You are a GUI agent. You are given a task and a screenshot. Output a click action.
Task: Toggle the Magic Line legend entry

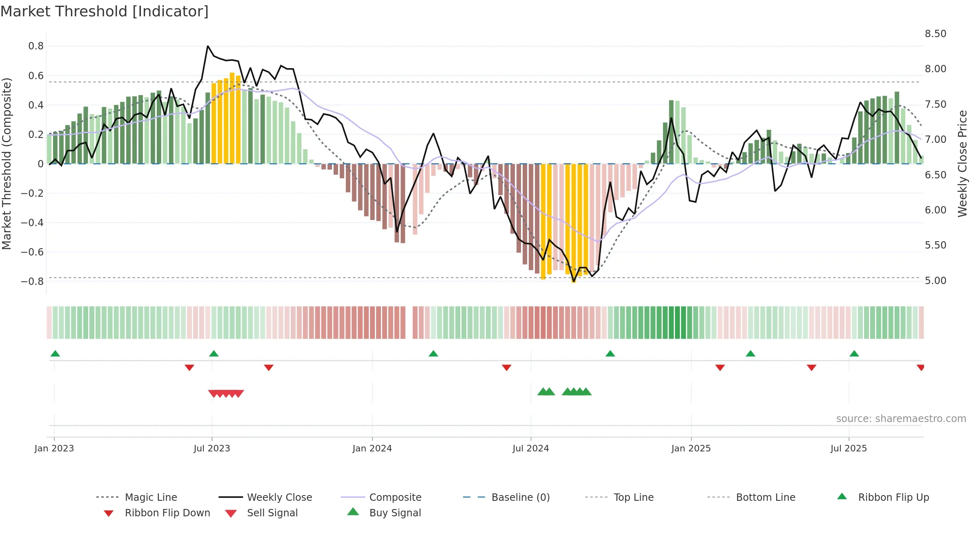[x=137, y=497]
